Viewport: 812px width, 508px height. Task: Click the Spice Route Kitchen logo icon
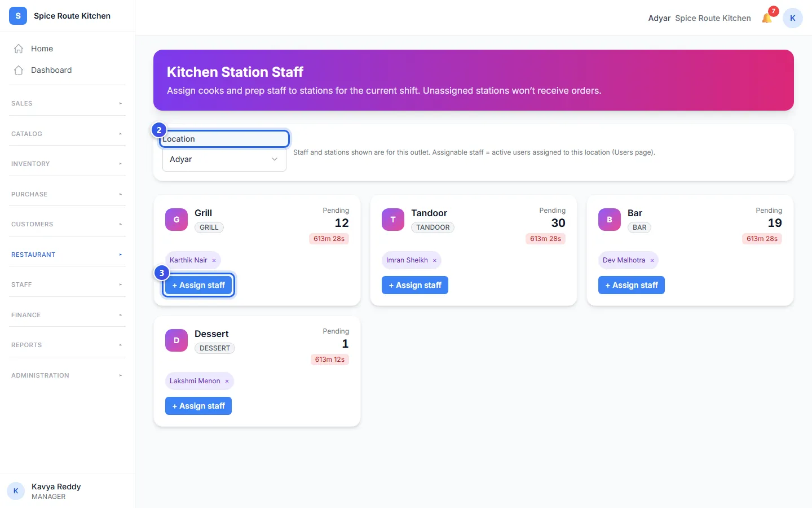[x=18, y=16]
